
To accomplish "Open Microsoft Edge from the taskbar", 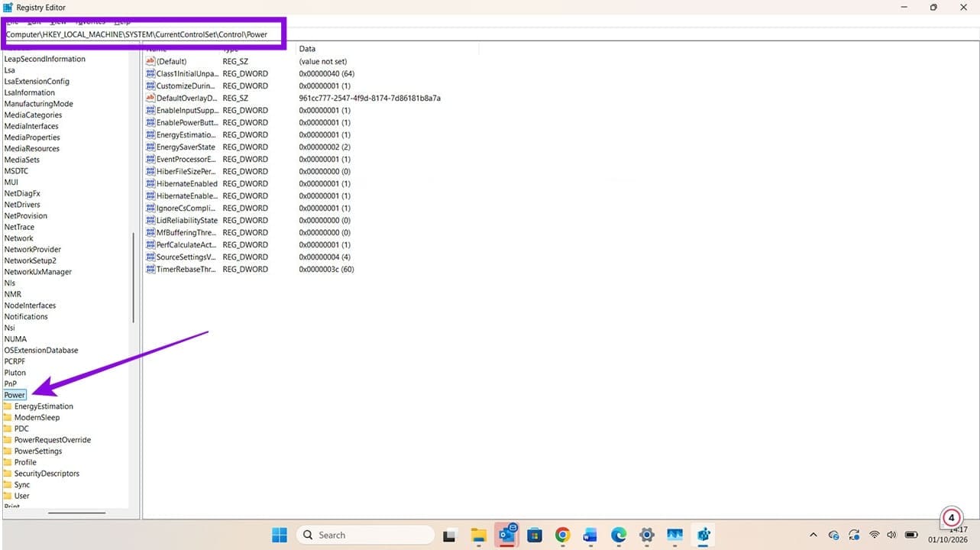I will pyautogui.click(x=618, y=535).
